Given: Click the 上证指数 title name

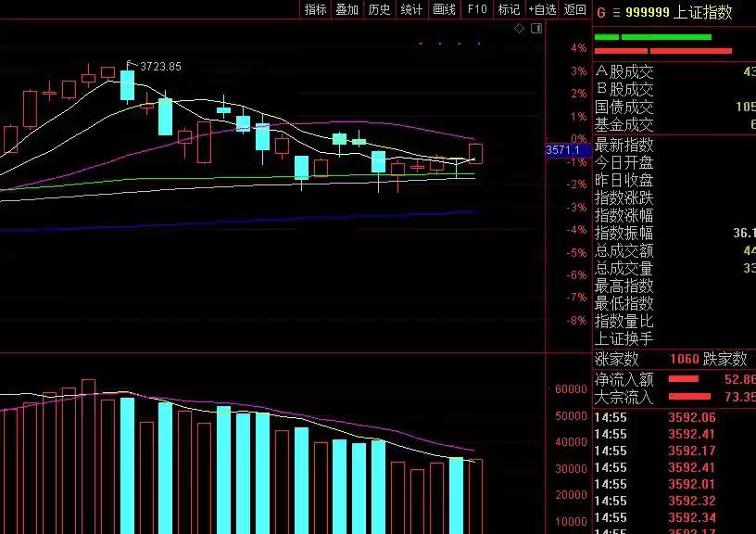Looking at the screenshot, I should tap(703, 12).
